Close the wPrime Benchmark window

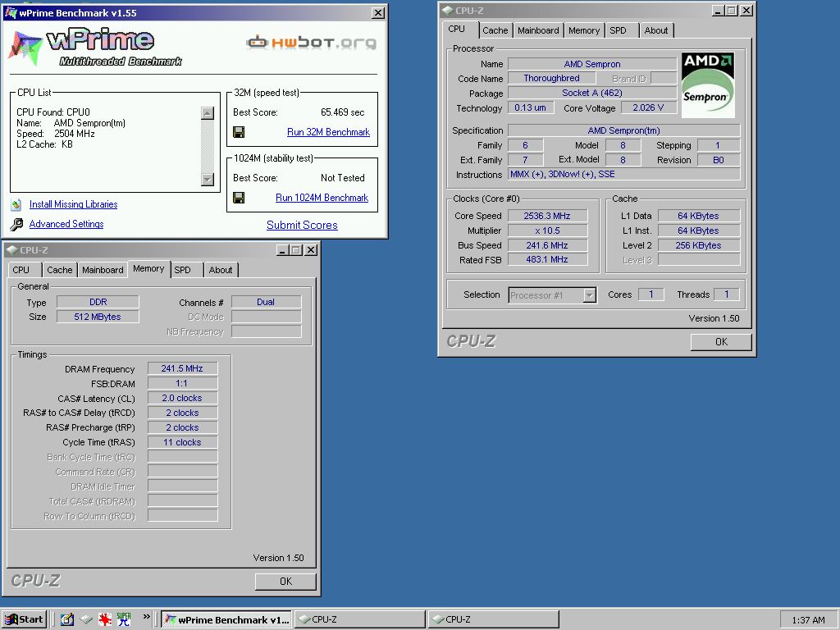point(378,13)
